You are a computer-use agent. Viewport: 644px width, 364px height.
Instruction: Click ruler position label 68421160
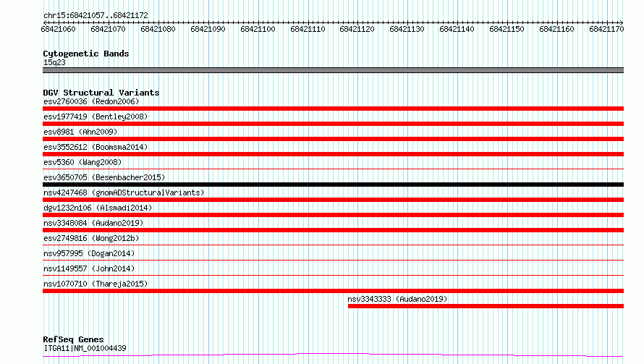[x=556, y=29]
